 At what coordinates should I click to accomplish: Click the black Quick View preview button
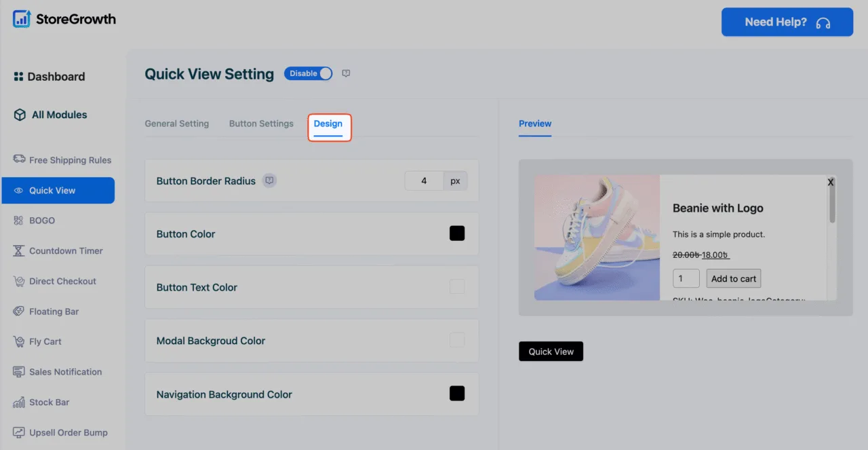pos(551,352)
